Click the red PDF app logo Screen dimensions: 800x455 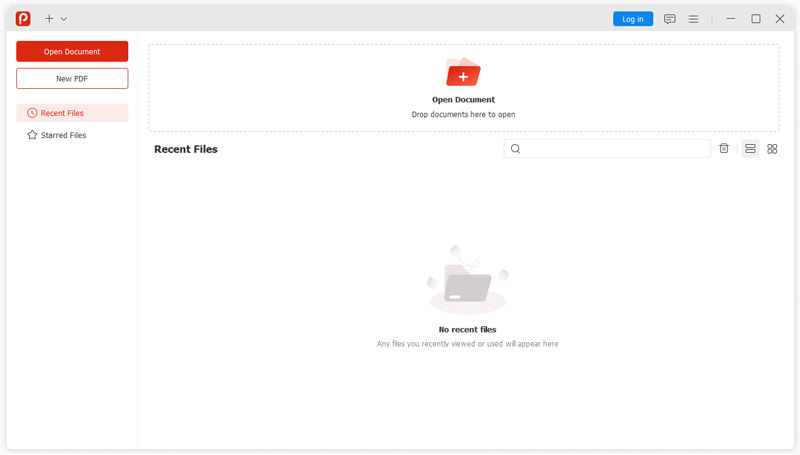23,18
